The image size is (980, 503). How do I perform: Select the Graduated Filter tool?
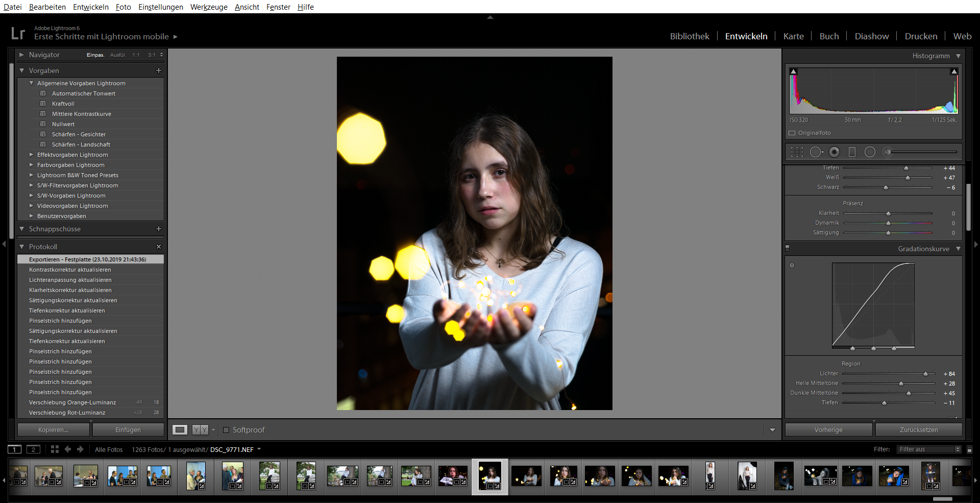[x=852, y=152]
